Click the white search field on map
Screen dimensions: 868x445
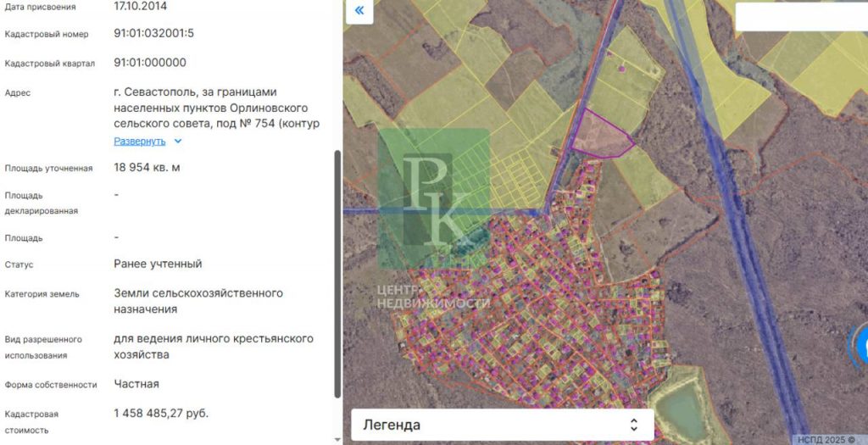[800, 17]
